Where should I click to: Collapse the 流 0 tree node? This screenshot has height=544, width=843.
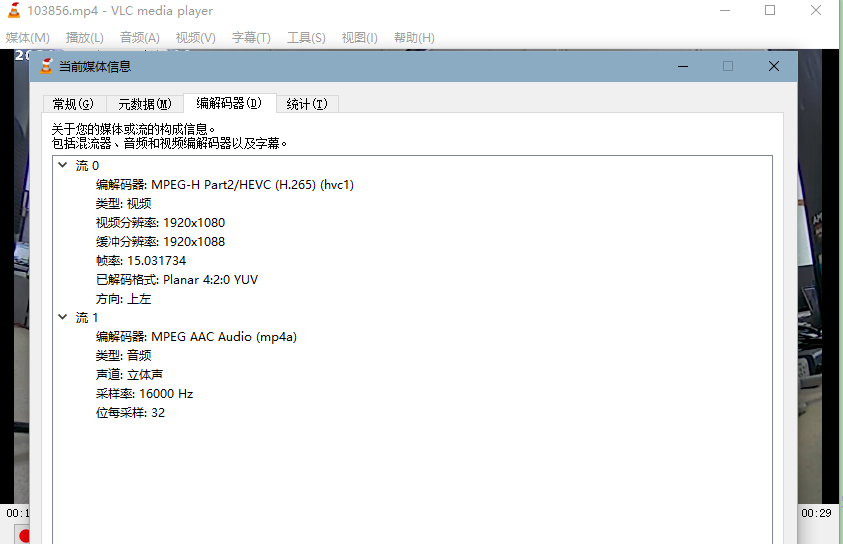pyautogui.click(x=63, y=165)
